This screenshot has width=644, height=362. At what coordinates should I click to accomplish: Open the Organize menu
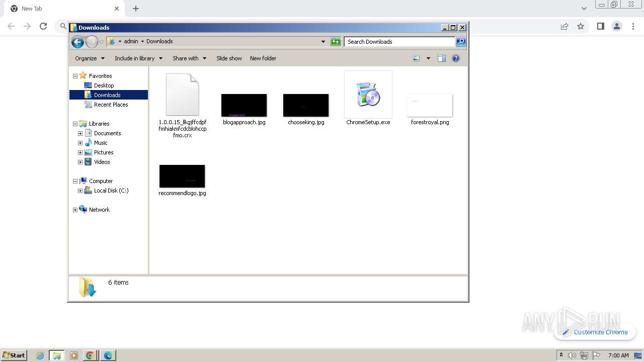90,58
